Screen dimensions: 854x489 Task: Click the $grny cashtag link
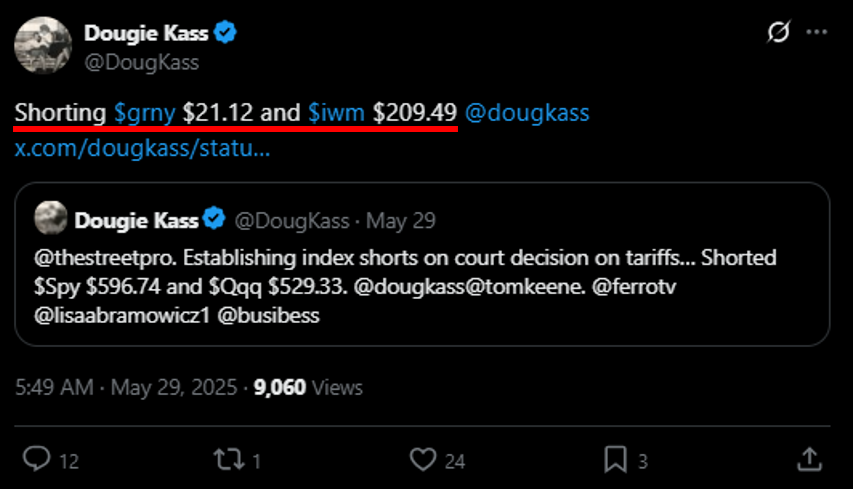(x=144, y=113)
